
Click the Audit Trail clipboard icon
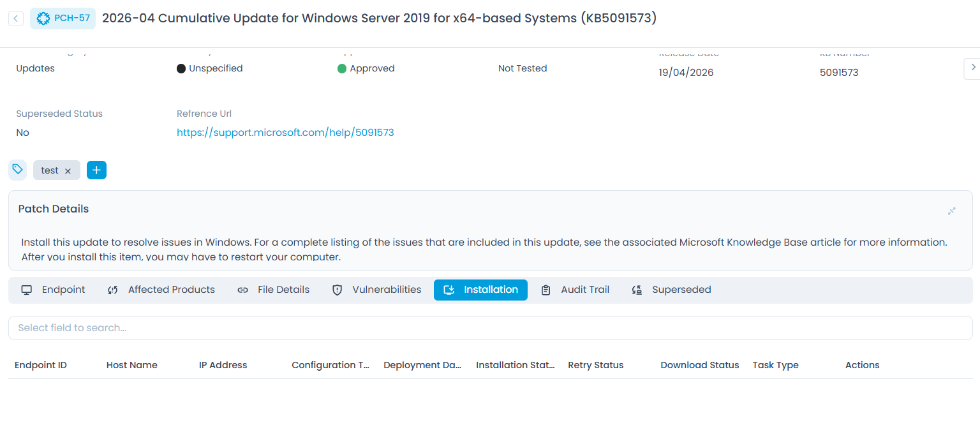pyautogui.click(x=546, y=290)
